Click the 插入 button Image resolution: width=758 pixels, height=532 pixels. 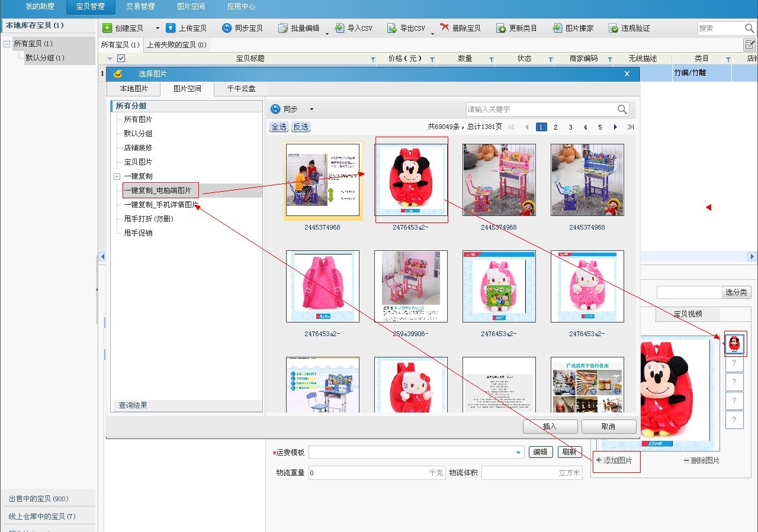(550, 427)
